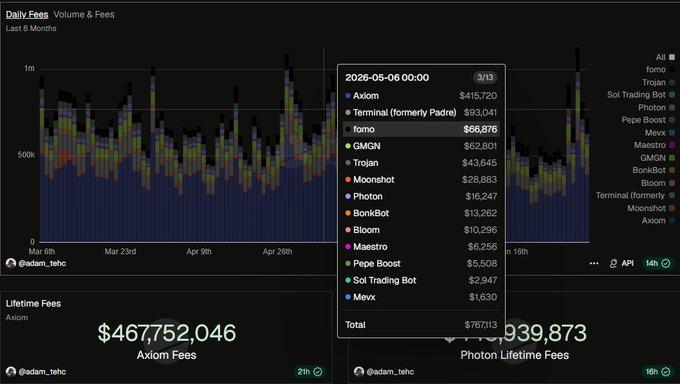Select the Trojan row in the tooltip
Image resolution: width=680 pixels, height=384 pixels.
tap(421, 163)
